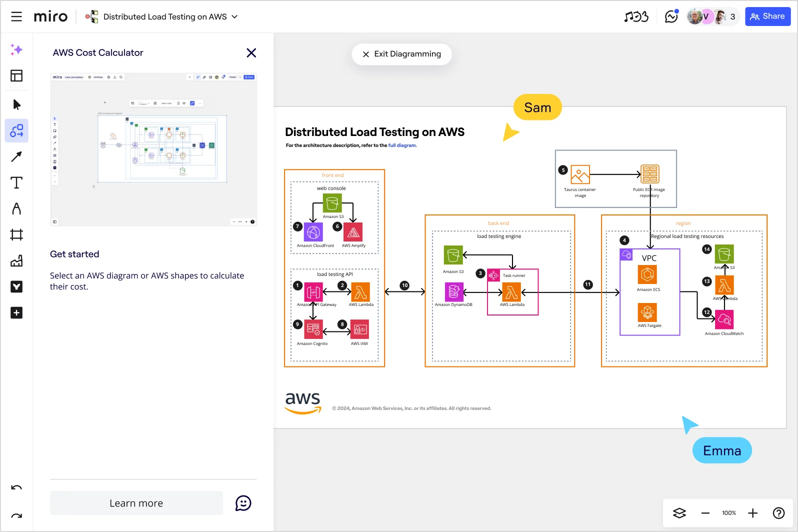Select the Amazon API Gateway icon
This screenshot has width=798, height=532.
tap(313, 292)
